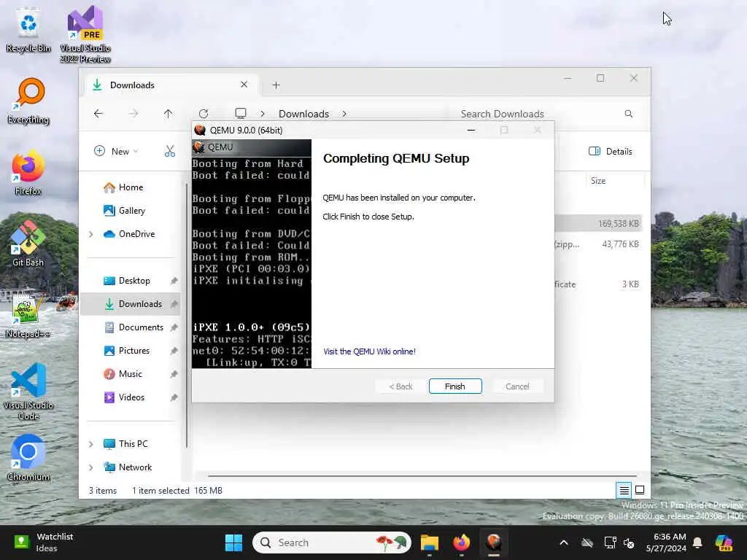Expand the OneDrive tree node
The image size is (747, 560).
coord(91,234)
